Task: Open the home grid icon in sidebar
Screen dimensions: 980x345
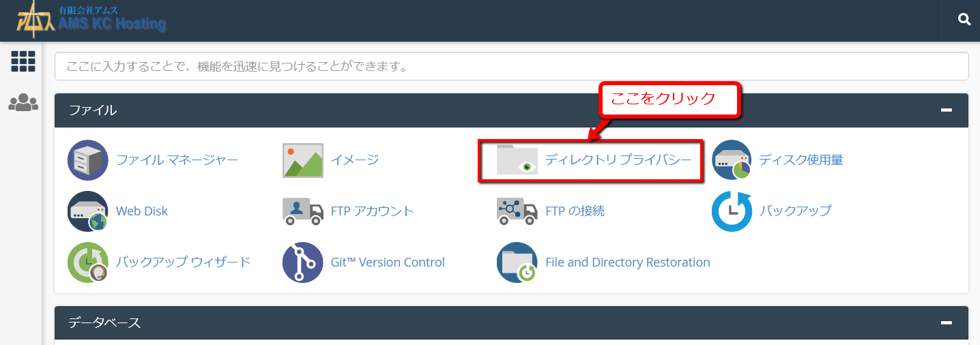Action: [23, 61]
